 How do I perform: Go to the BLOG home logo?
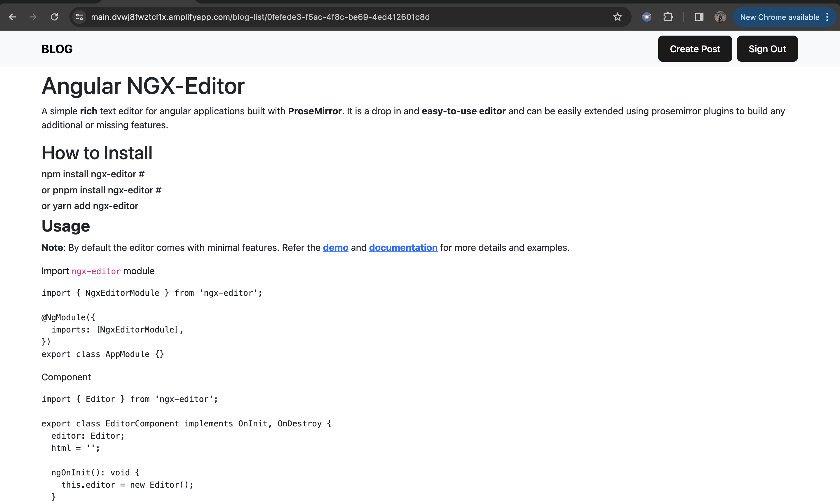pyautogui.click(x=57, y=49)
